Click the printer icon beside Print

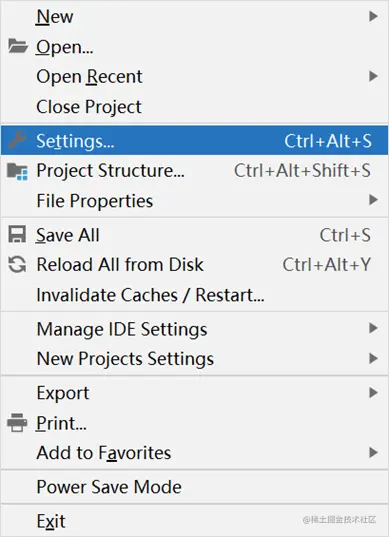pyautogui.click(x=17, y=423)
